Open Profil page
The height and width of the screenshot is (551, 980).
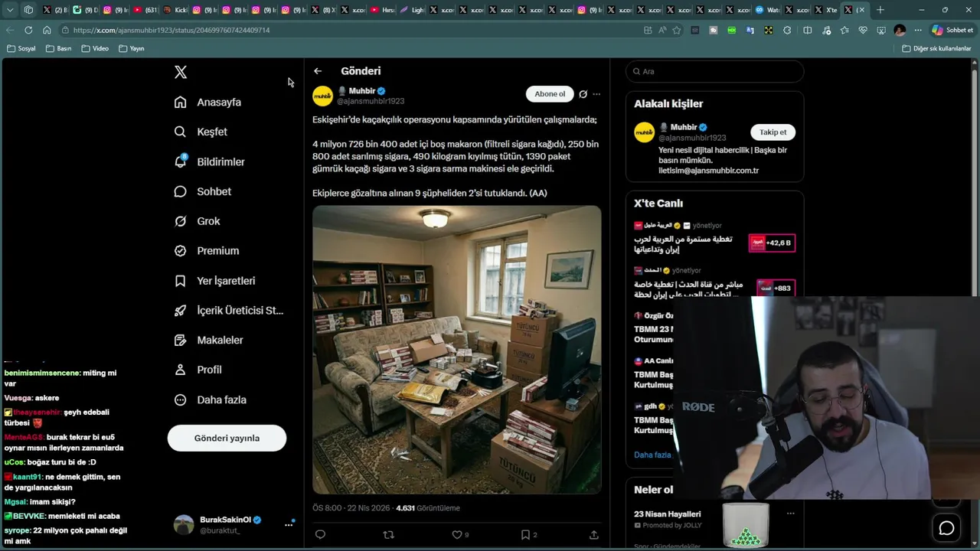coord(198,370)
